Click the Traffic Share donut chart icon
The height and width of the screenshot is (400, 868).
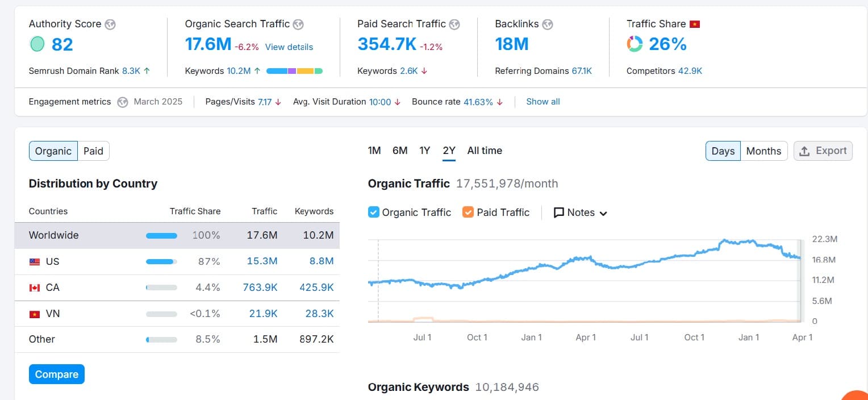pos(635,44)
